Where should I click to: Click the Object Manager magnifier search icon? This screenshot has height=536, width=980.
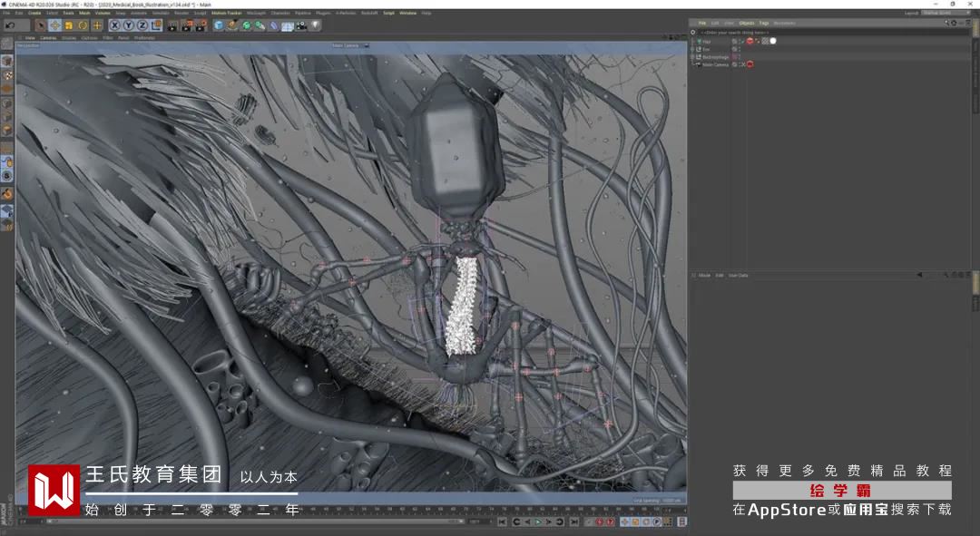(x=946, y=23)
